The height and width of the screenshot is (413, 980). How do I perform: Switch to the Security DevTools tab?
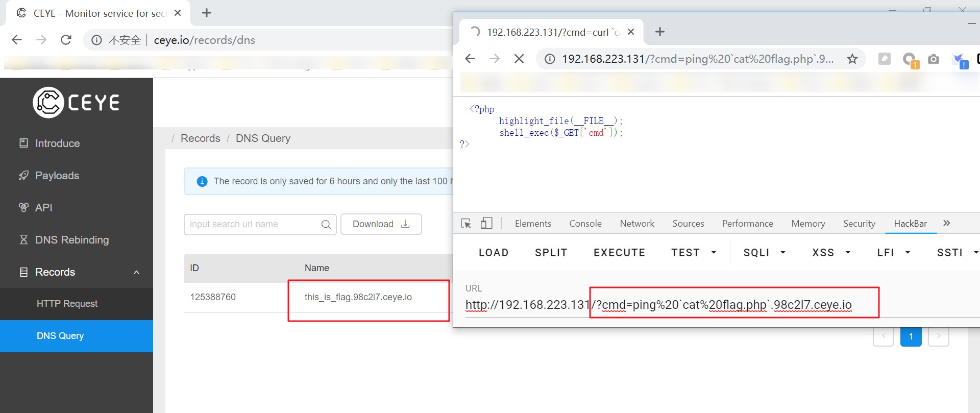859,224
